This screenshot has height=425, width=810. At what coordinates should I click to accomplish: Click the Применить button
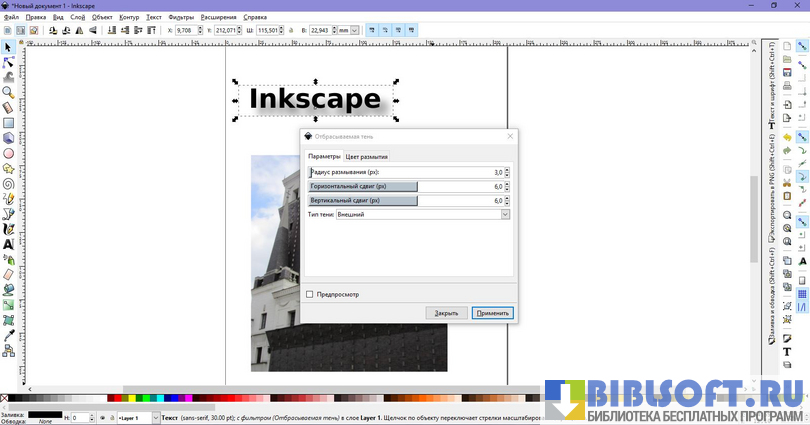pyautogui.click(x=492, y=313)
